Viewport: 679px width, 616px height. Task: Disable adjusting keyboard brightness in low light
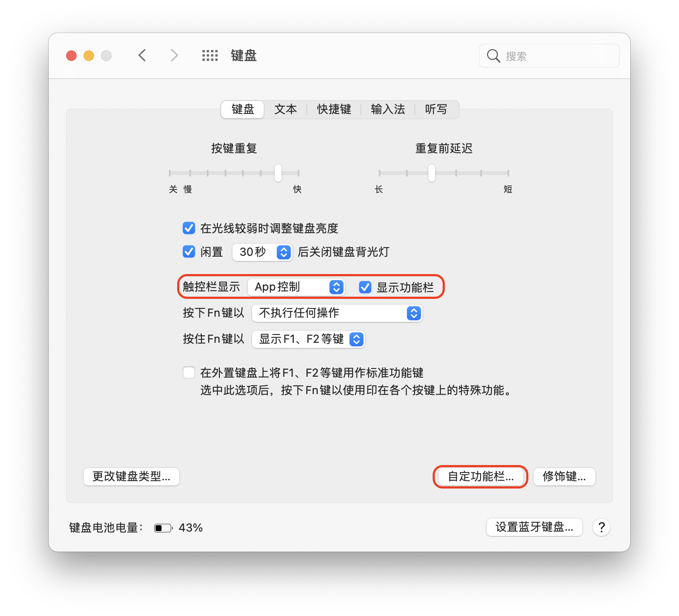pyautogui.click(x=189, y=228)
